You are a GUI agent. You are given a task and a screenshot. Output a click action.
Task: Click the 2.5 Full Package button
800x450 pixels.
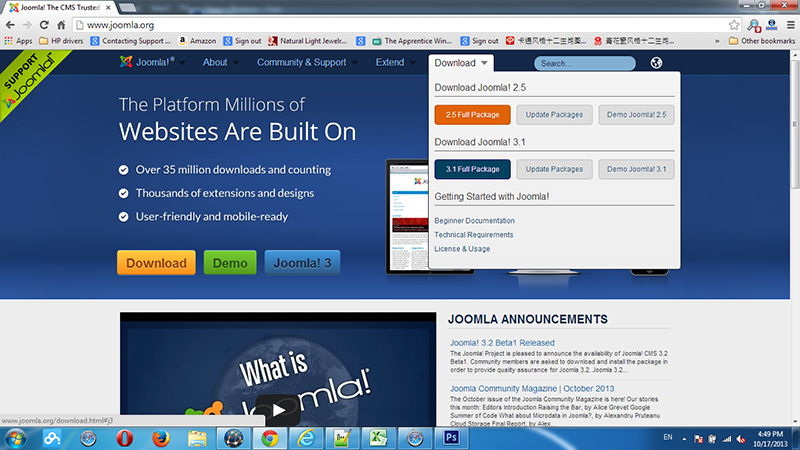(472, 115)
